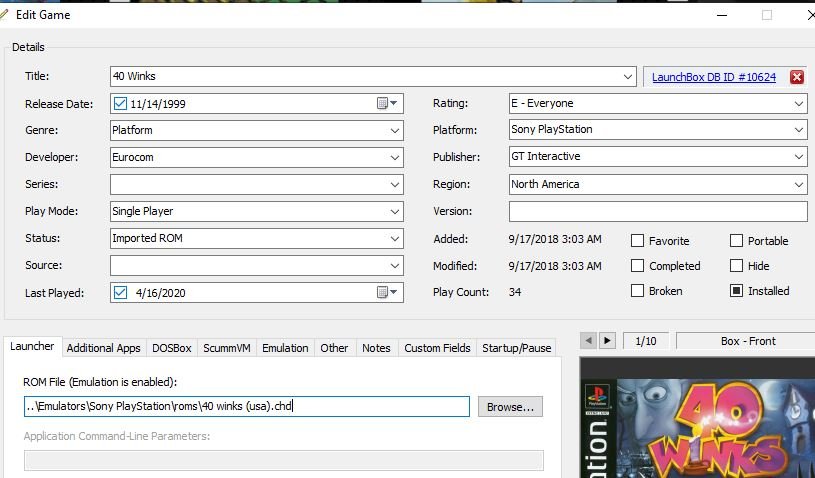Remove the LaunchBox DB ID link with the red X
815x478 pixels.
coord(797,77)
